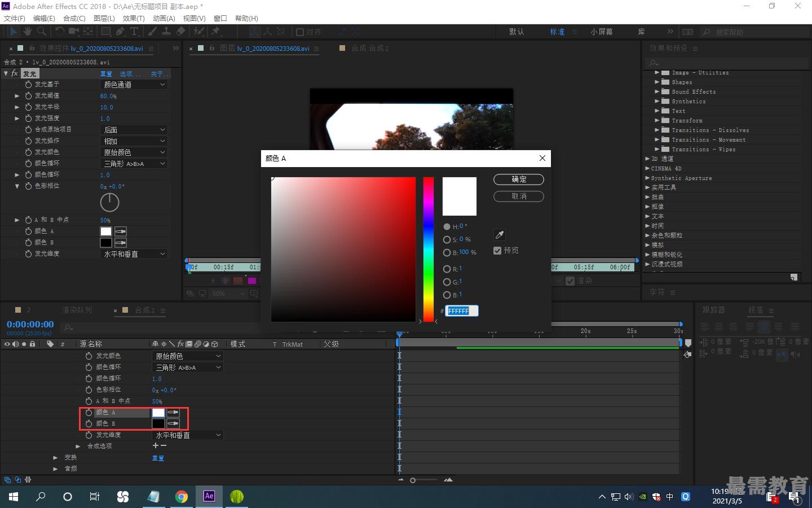
Task: Click 重置 for 变换 in timeline
Action: tap(158, 458)
